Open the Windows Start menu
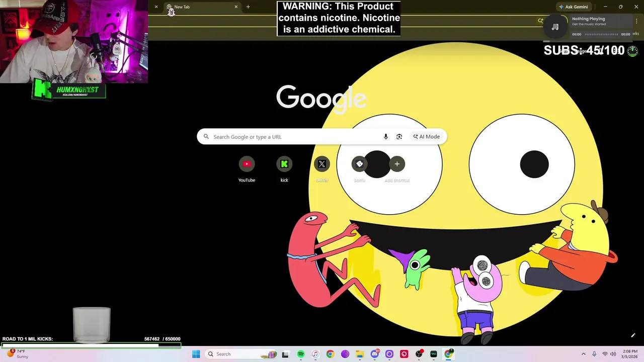 point(196,354)
